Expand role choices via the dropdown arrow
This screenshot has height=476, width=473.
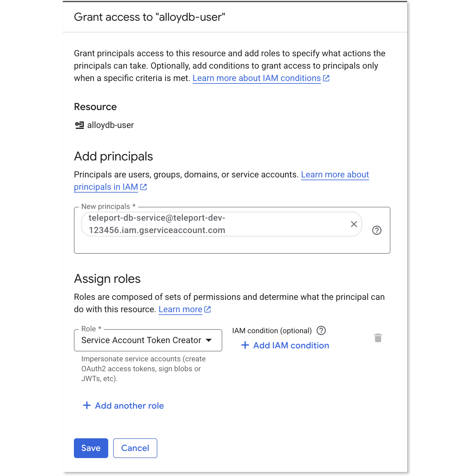click(x=209, y=340)
